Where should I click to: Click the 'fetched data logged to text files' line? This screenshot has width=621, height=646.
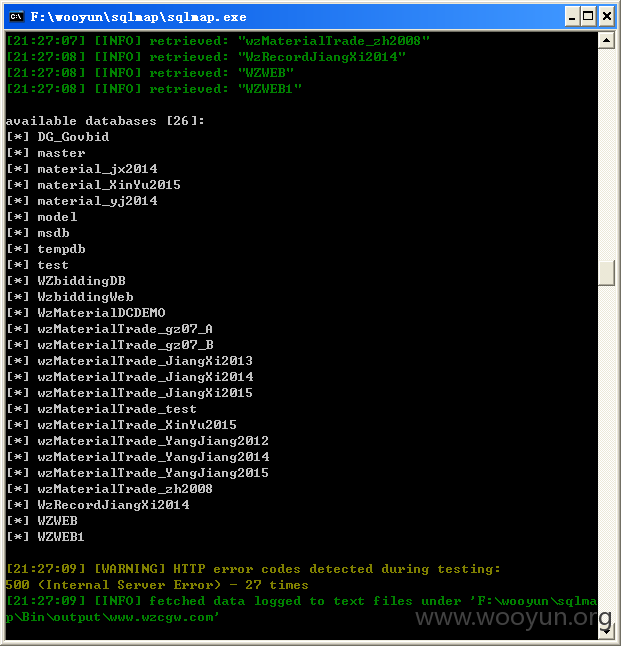pos(301,602)
